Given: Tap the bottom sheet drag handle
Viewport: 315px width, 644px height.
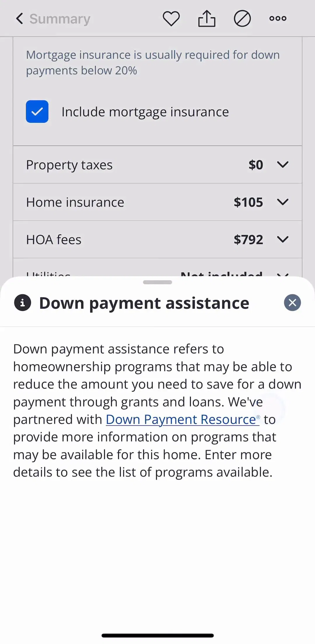Looking at the screenshot, I should coord(157,282).
